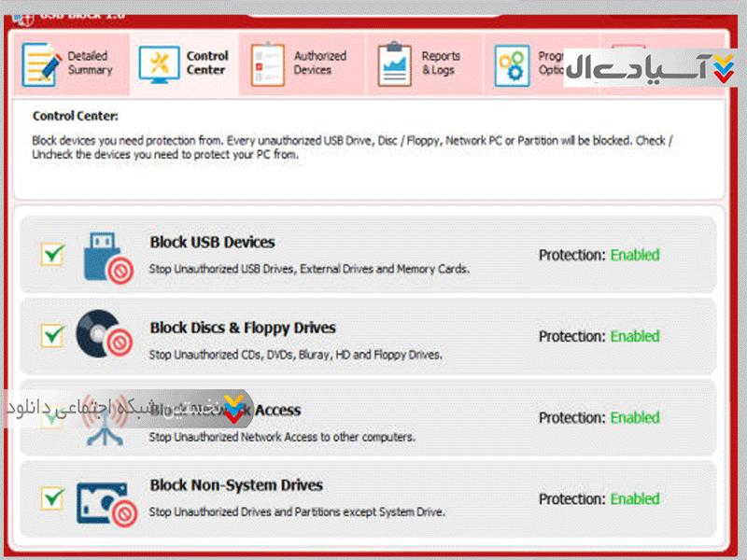Click Enabled status in the Network Access row
This screenshot has height=560, width=747.
[635, 418]
